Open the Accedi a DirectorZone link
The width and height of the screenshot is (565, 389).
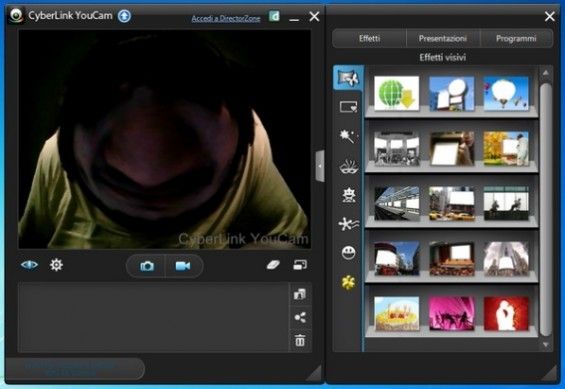coord(226,18)
